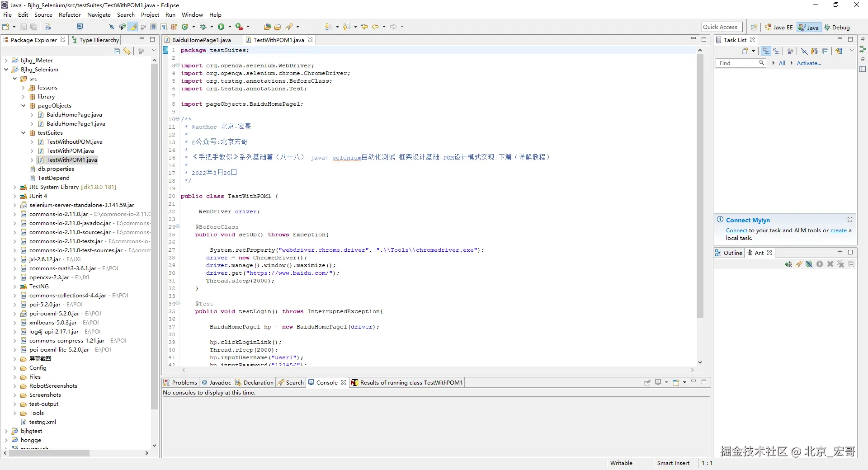The height and width of the screenshot is (470, 868).
Task: Switch to the Debug perspective
Action: [837, 27]
